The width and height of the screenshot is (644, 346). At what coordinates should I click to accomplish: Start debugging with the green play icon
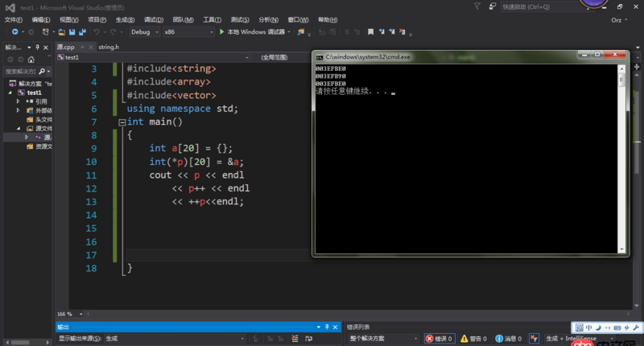[x=222, y=31]
